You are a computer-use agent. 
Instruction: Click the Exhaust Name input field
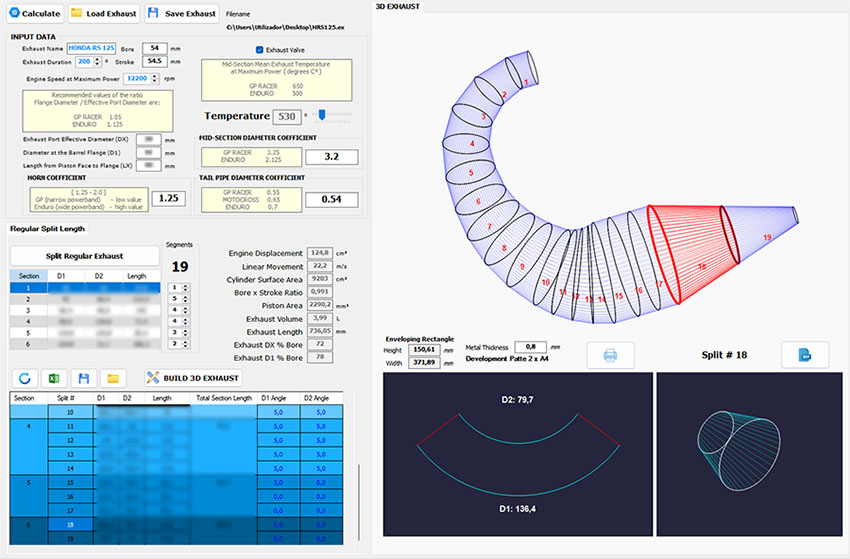92,48
